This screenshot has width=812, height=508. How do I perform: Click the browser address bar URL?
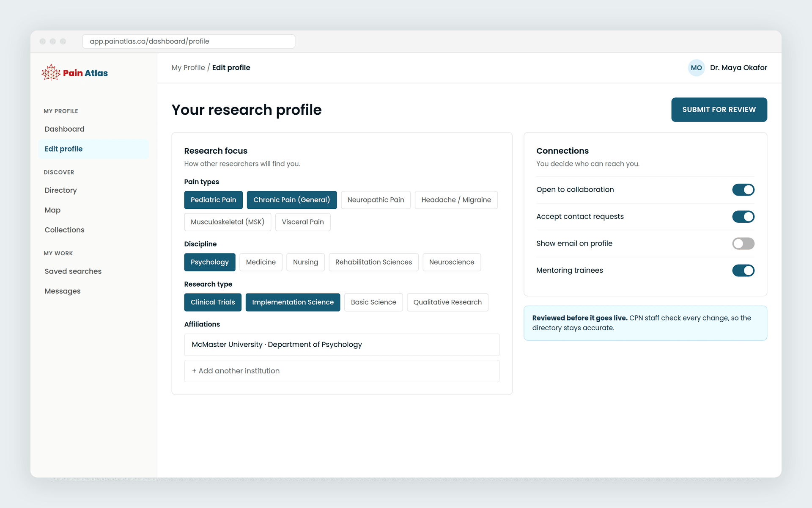click(x=189, y=41)
